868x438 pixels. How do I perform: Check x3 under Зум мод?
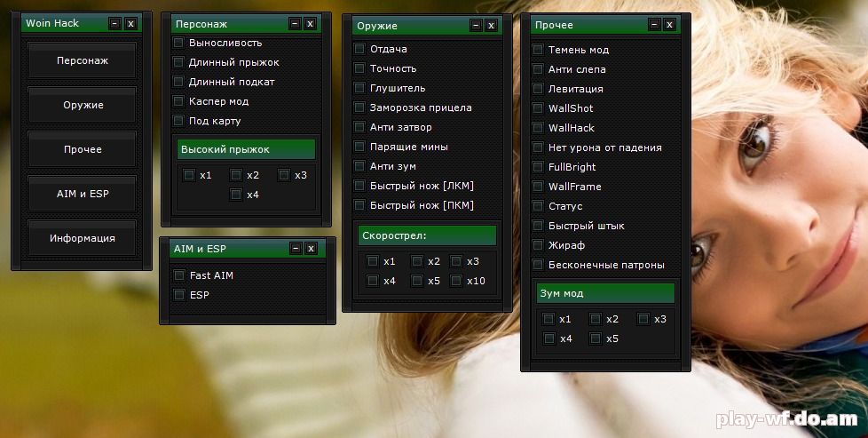(643, 319)
